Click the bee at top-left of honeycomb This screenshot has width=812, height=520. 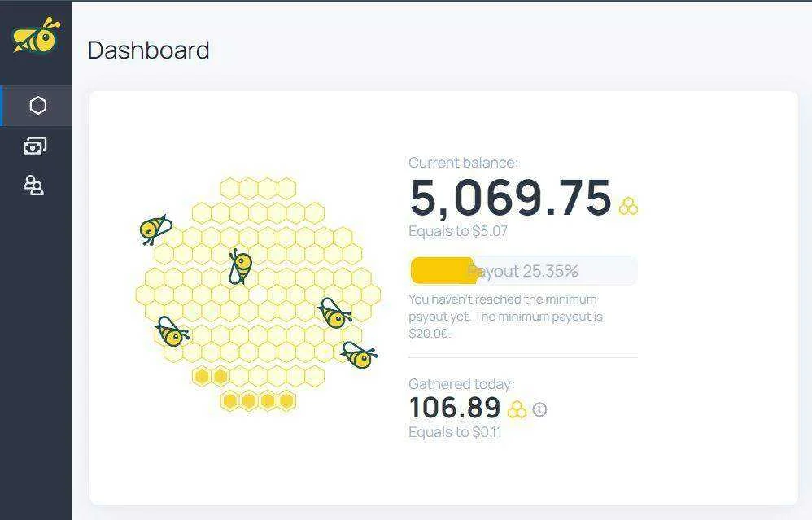155,229
